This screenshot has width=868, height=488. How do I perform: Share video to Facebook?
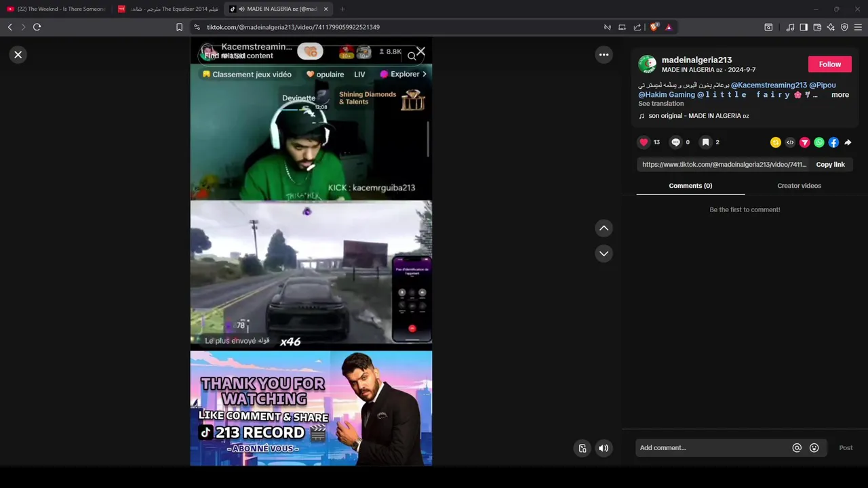click(833, 142)
